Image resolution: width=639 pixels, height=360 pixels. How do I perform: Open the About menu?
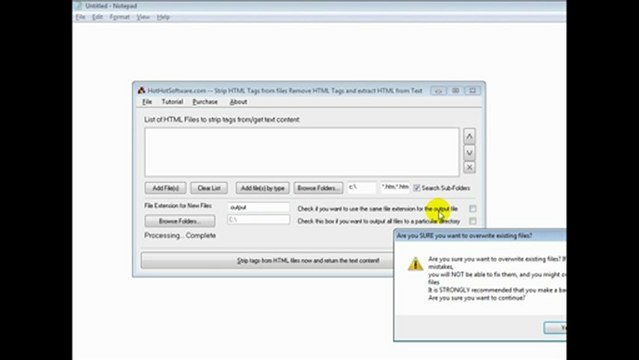[x=238, y=102]
